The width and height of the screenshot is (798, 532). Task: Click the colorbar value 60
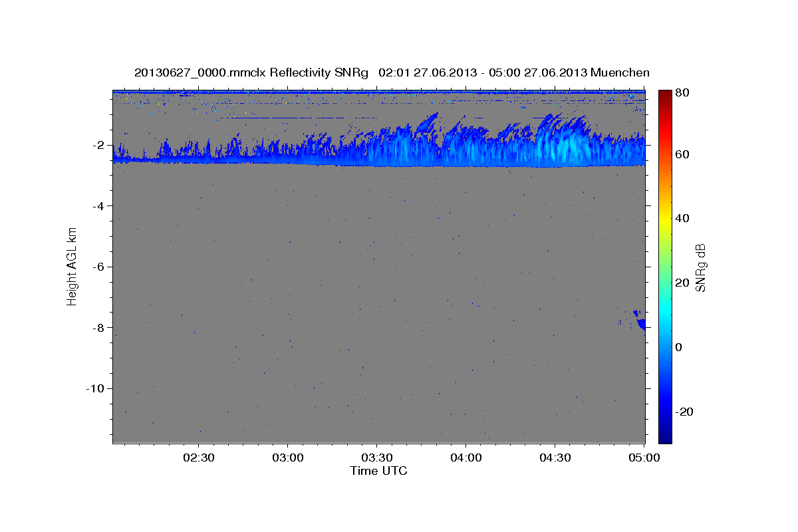click(684, 154)
